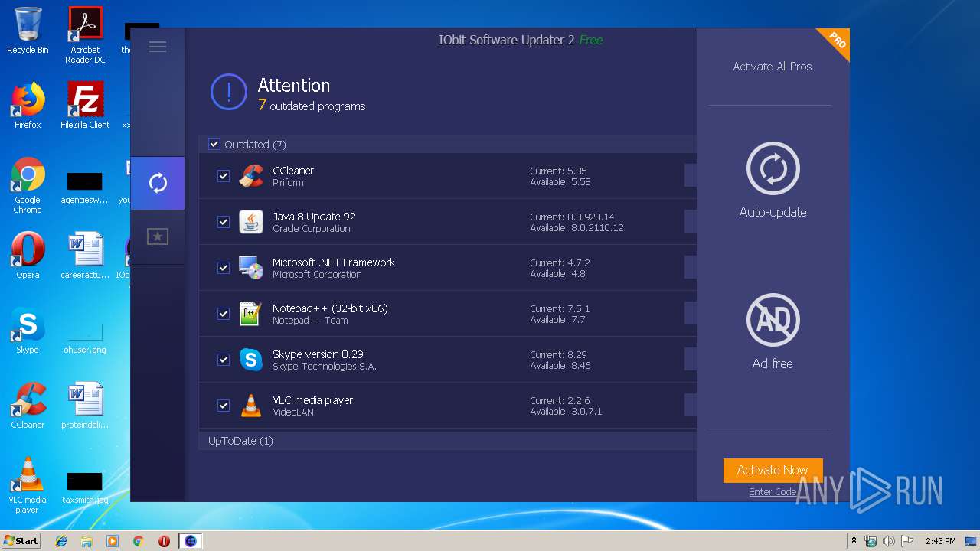Expand the UpToDate (1) section
This screenshot has width=980, height=551.
click(x=448, y=441)
